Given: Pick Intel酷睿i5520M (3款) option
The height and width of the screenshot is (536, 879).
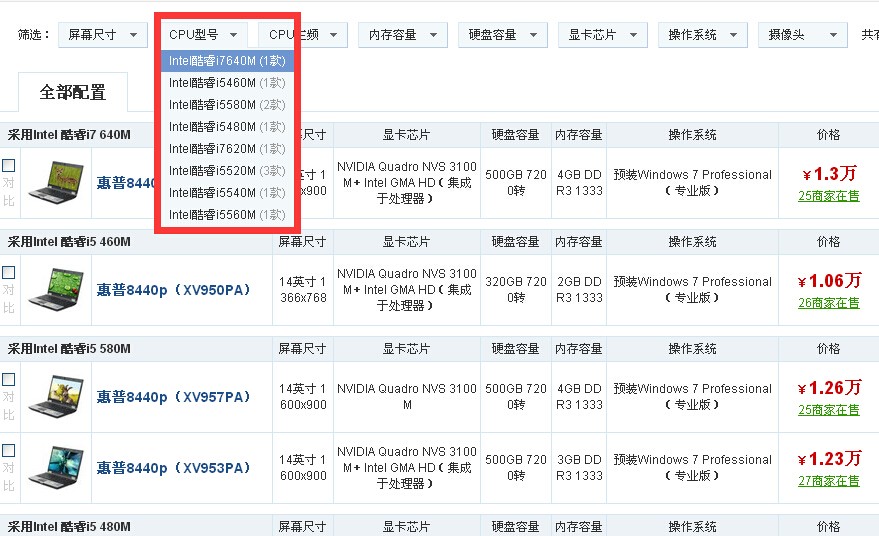Looking at the screenshot, I should (227, 170).
